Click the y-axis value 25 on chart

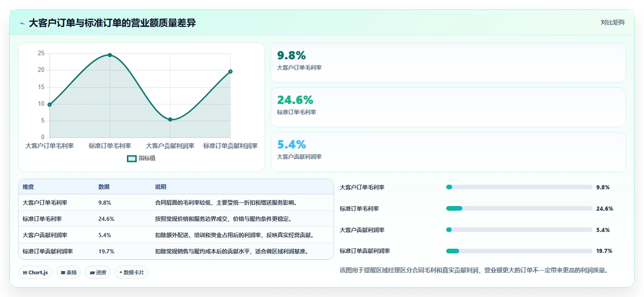coord(41,53)
